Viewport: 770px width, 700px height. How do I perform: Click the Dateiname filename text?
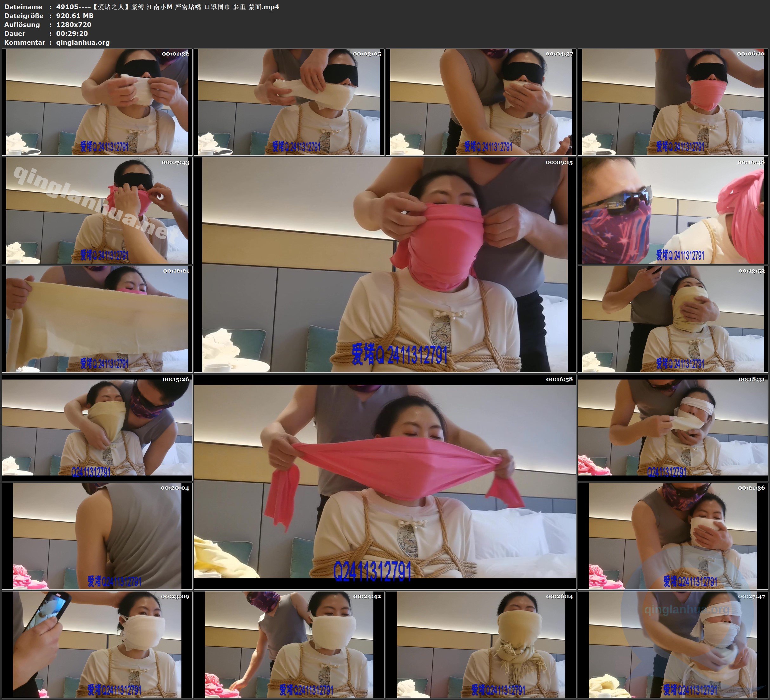click(167, 7)
